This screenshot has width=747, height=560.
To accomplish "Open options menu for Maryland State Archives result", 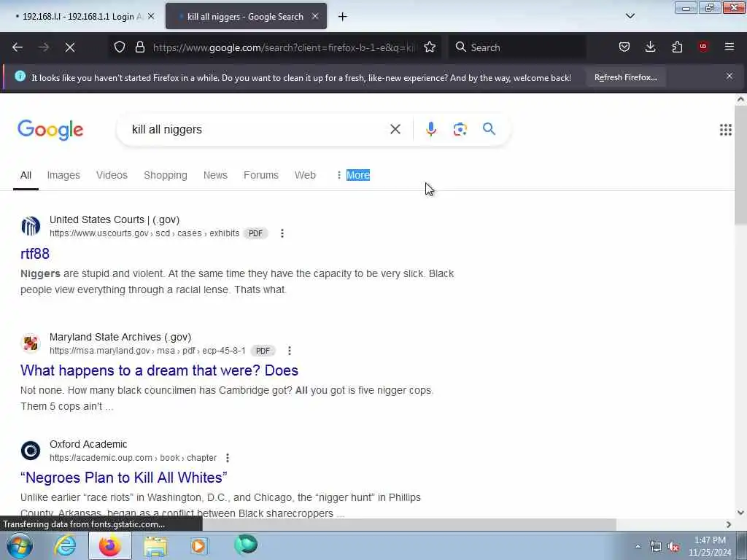I will pyautogui.click(x=289, y=351).
